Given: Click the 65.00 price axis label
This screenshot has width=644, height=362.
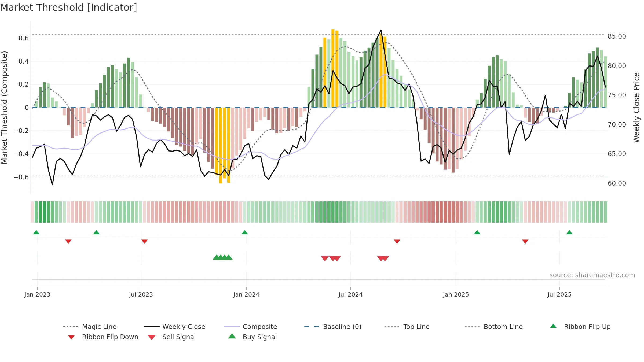Looking at the screenshot, I should (x=617, y=154).
